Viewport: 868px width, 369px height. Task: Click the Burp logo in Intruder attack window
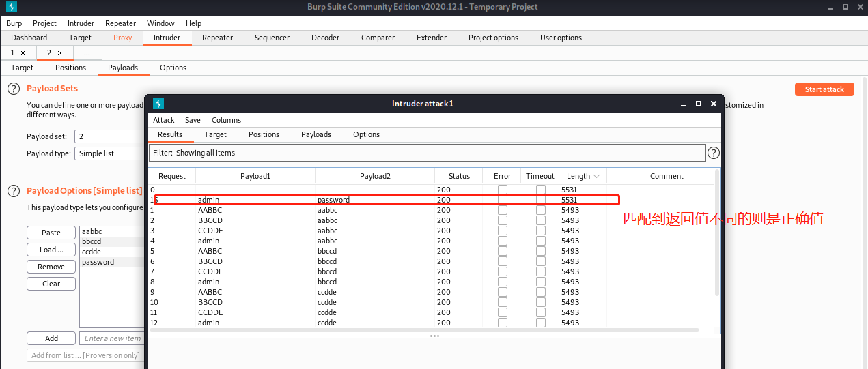pyautogui.click(x=158, y=104)
